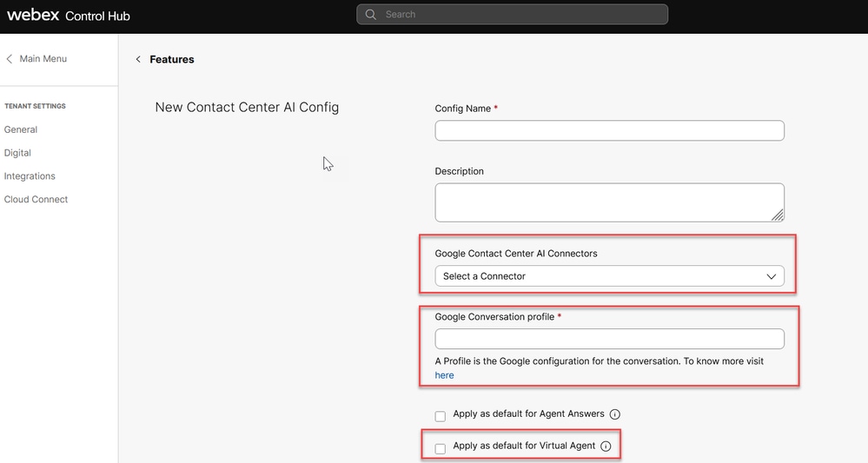Open the Select a Connector dropdown
This screenshot has width=868, height=463.
pyautogui.click(x=609, y=276)
